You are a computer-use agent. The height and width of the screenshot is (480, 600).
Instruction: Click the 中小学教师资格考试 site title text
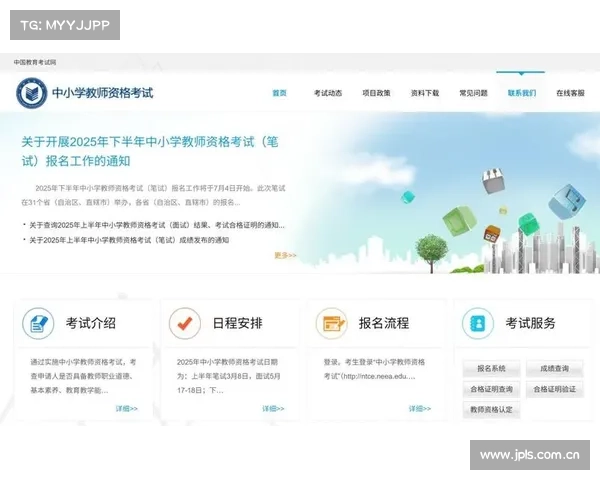[x=103, y=93]
